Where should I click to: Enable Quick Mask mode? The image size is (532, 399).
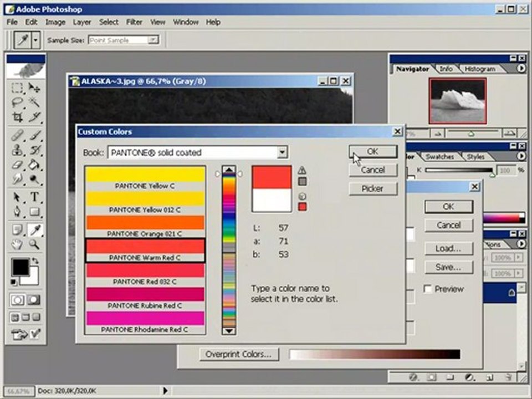click(x=33, y=300)
